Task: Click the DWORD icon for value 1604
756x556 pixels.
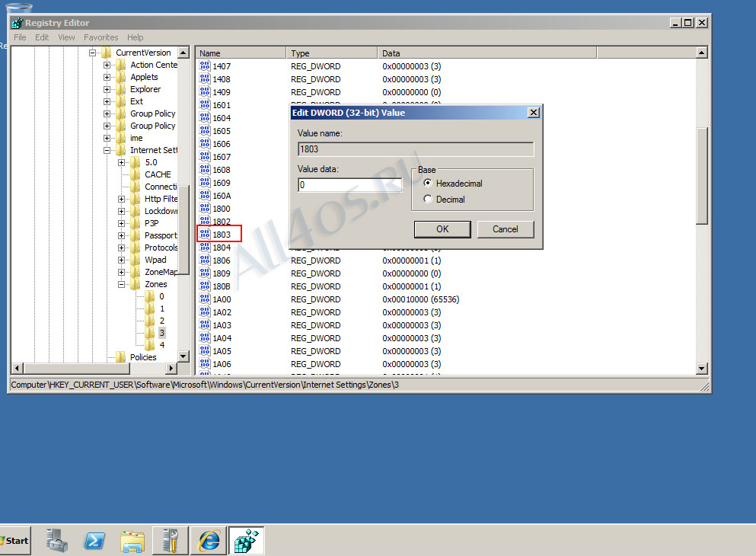Action: pos(205,118)
